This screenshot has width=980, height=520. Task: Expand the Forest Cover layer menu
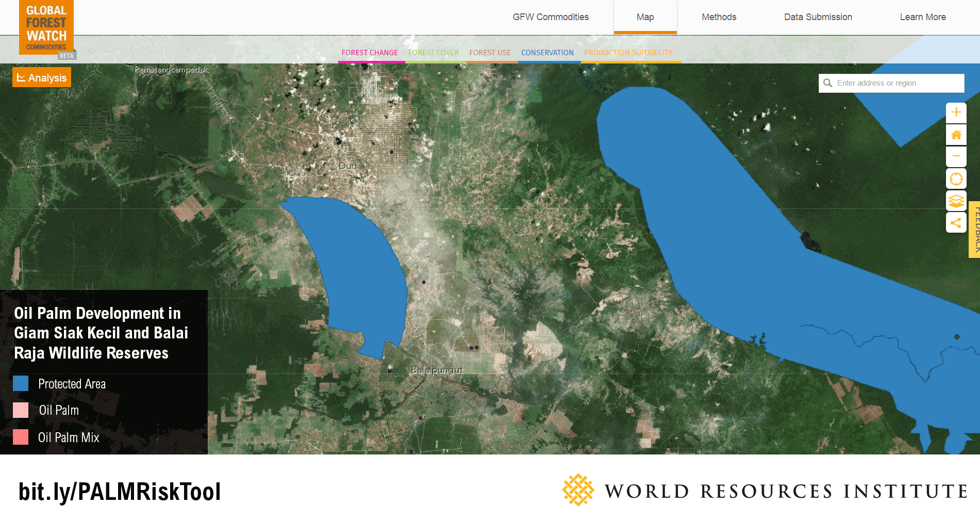pos(434,53)
